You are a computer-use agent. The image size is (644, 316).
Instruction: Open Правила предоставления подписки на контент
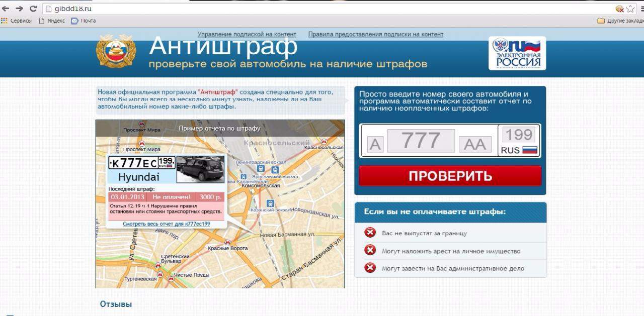(375, 34)
